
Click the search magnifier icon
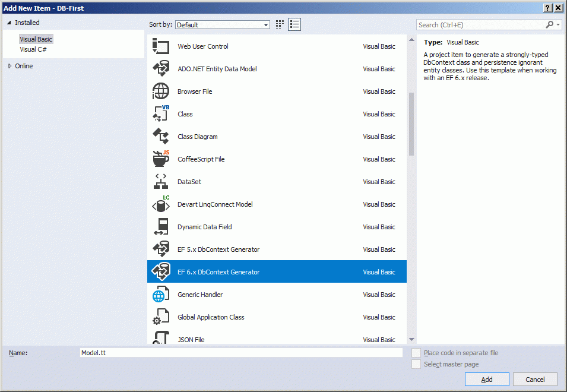click(x=549, y=24)
